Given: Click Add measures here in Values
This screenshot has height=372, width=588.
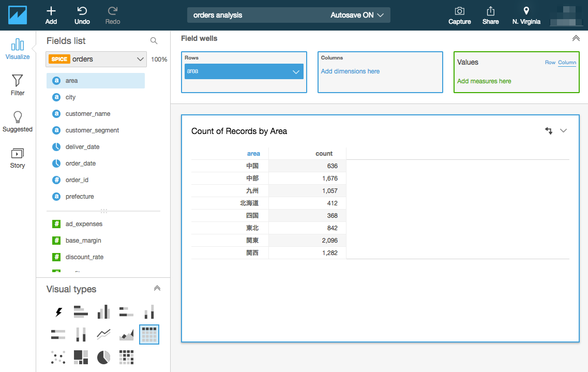Looking at the screenshot, I should (484, 81).
